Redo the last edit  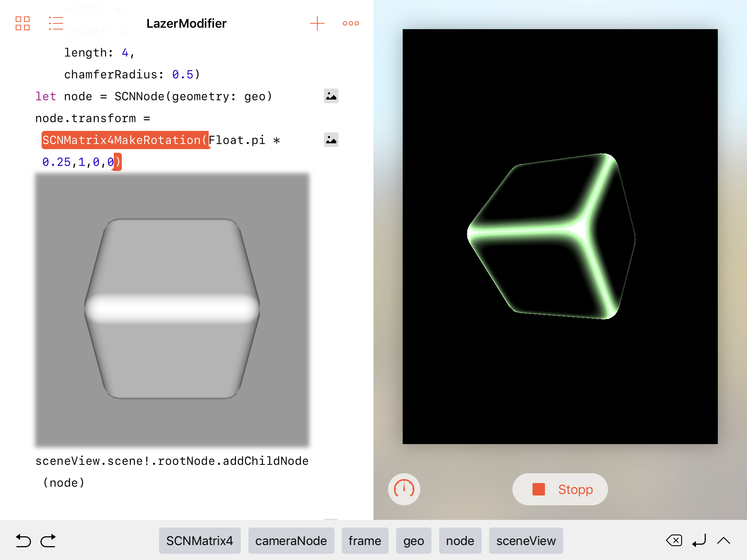[x=48, y=541]
